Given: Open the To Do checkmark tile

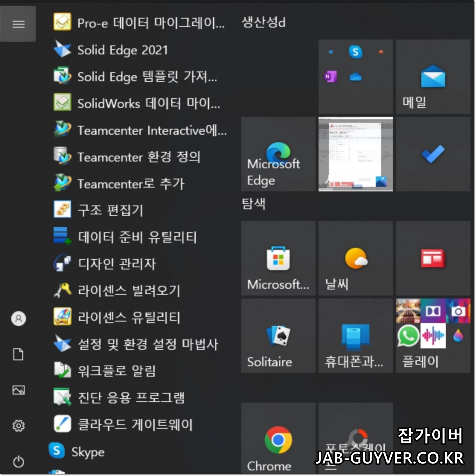Looking at the screenshot, I should click(x=433, y=154).
